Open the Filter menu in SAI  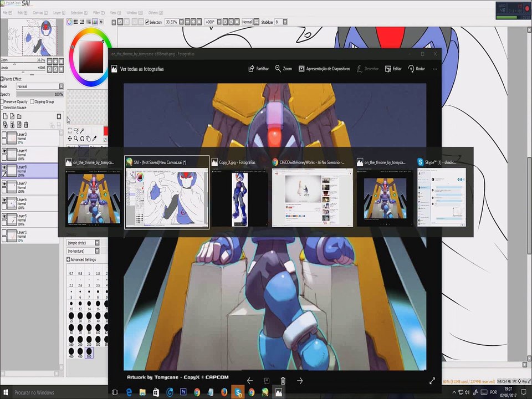(x=99, y=13)
